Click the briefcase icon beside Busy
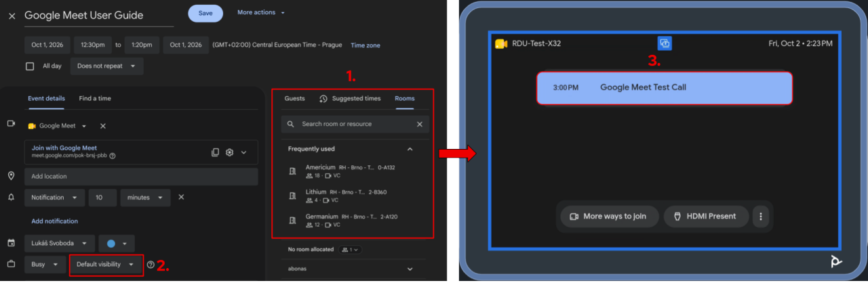The width and height of the screenshot is (868, 283). (x=12, y=263)
